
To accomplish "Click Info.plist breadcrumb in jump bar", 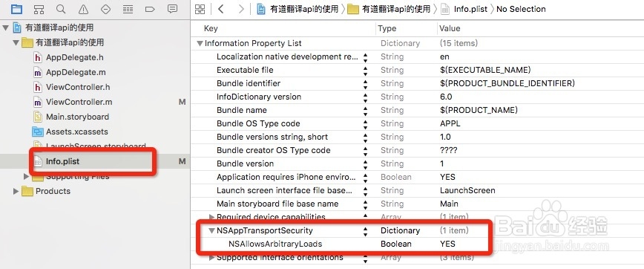I will pyautogui.click(x=464, y=9).
